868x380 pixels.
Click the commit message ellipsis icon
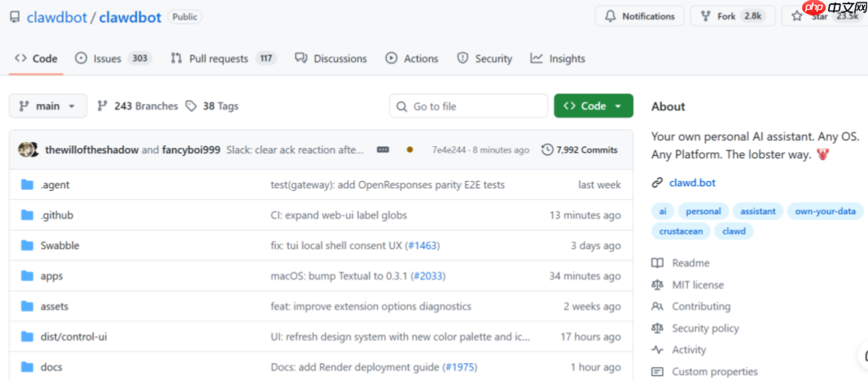pos(384,150)
